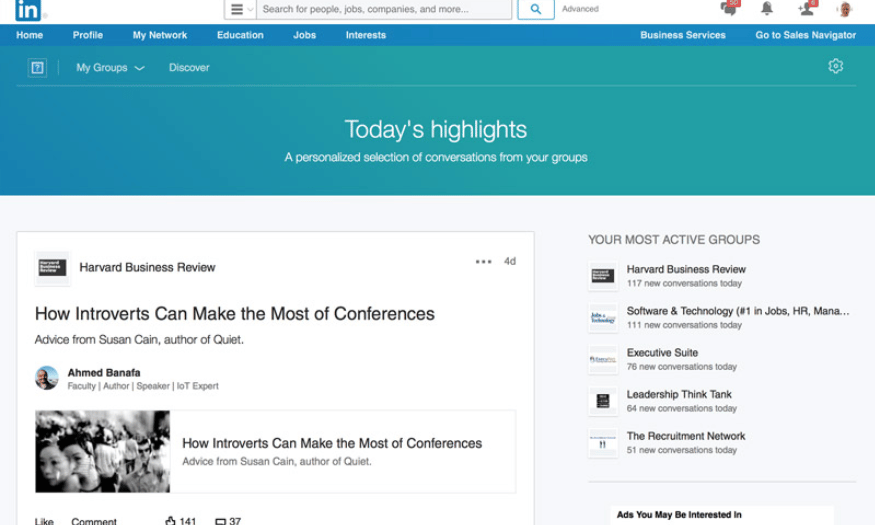Click '51 new conversations today' text

click(681, 450)
